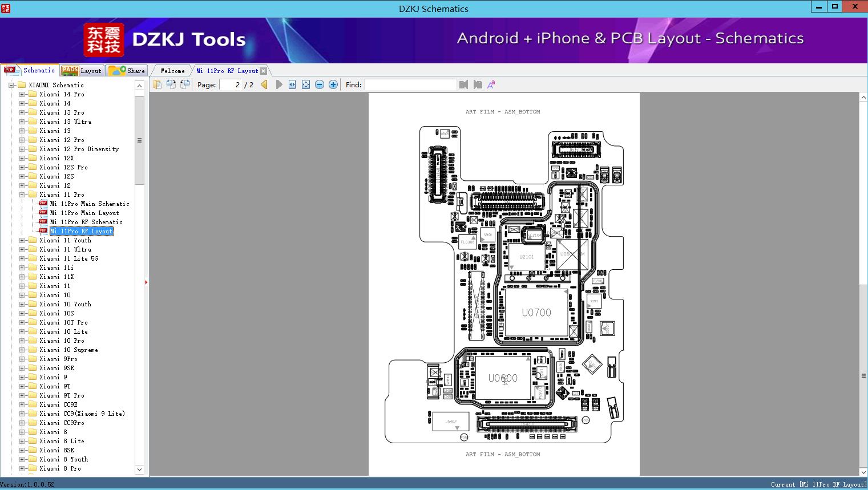The width and height of the screenshot is (868, 490).
Task: Select the Xiaomi CC9(Xiaomi 9 Lite) folder
Action: [82, 414]
